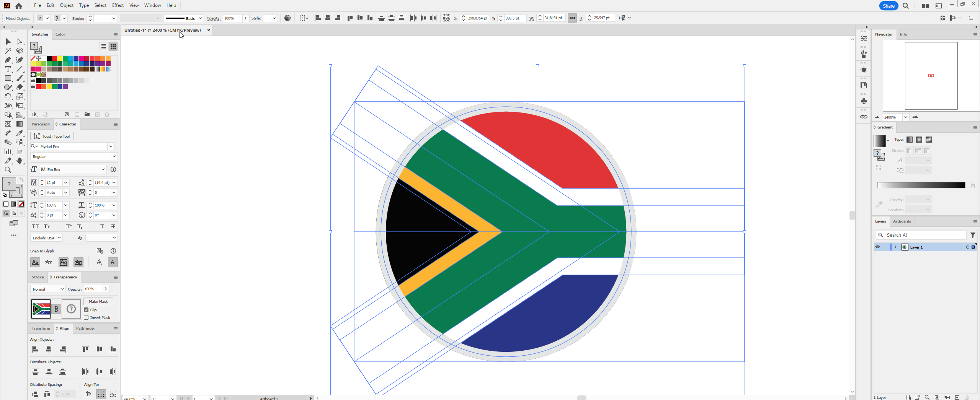Click the Touch Type Tool button
Image resolution: width=980 pixels, height=400 pixels.
pos(52,136)
